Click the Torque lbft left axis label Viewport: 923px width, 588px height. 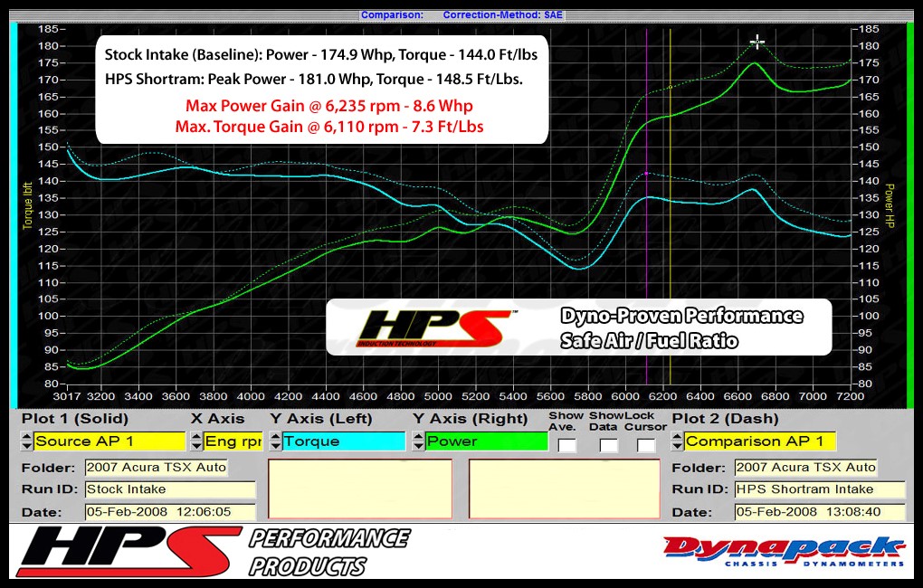pos(27,205)
